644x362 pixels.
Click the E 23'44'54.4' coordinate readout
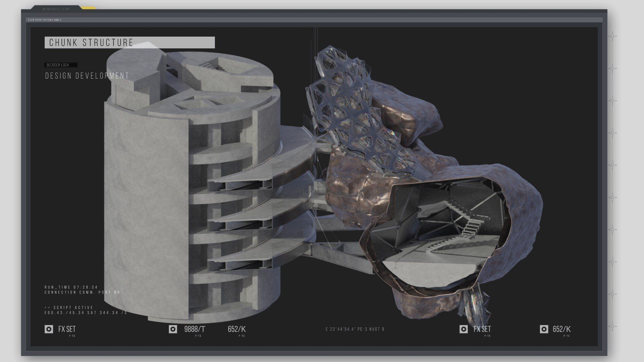click(x=355, y=329)
